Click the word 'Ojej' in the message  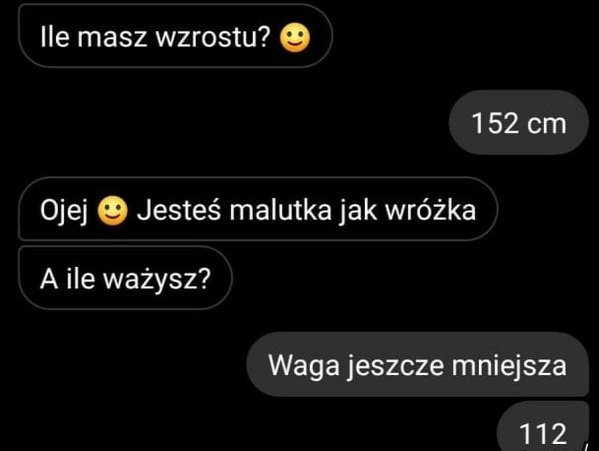pos(65,211)
